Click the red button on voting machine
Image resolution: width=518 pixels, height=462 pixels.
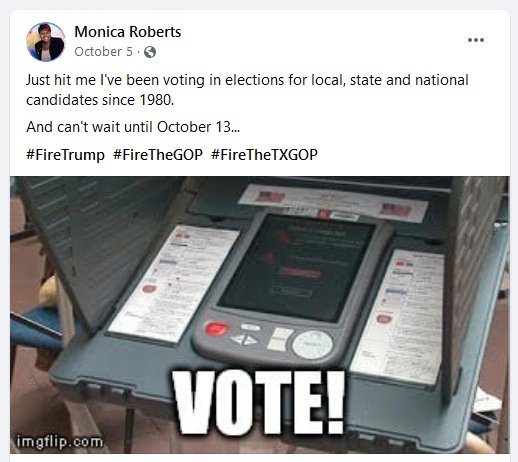pyautogui.click(x=216, y=329)
